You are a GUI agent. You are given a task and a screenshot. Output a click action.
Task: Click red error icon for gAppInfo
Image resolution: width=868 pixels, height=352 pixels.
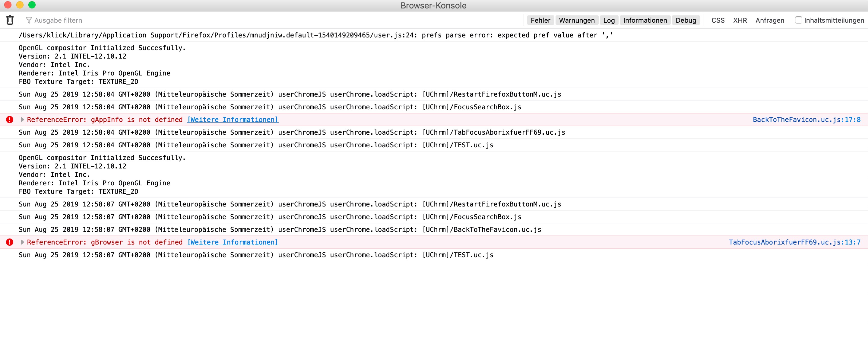click(x=10, y=120)
